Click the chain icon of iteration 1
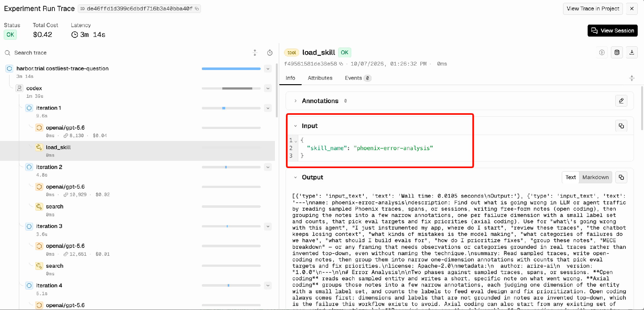This screenshot has height=310, width=644. 29,108
